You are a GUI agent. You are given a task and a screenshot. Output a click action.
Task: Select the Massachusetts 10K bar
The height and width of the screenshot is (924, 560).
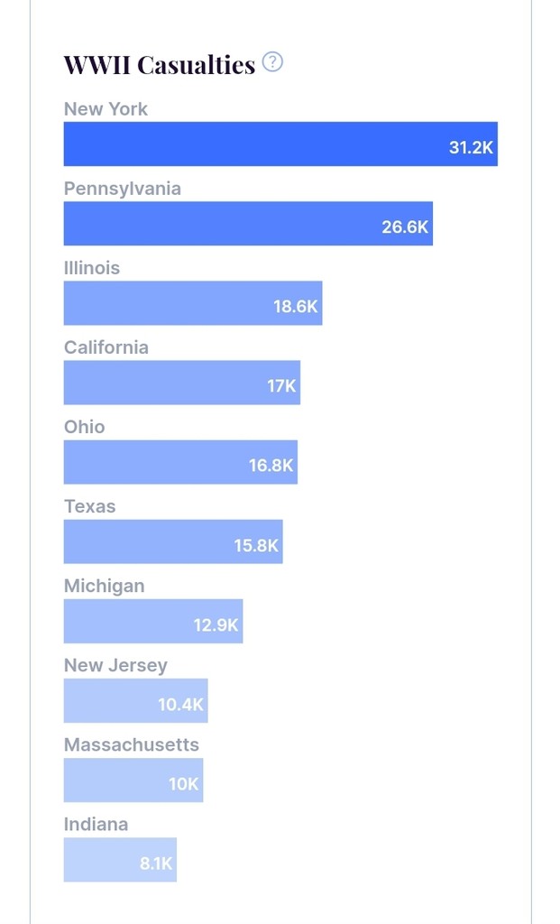(x=133, y=780)
